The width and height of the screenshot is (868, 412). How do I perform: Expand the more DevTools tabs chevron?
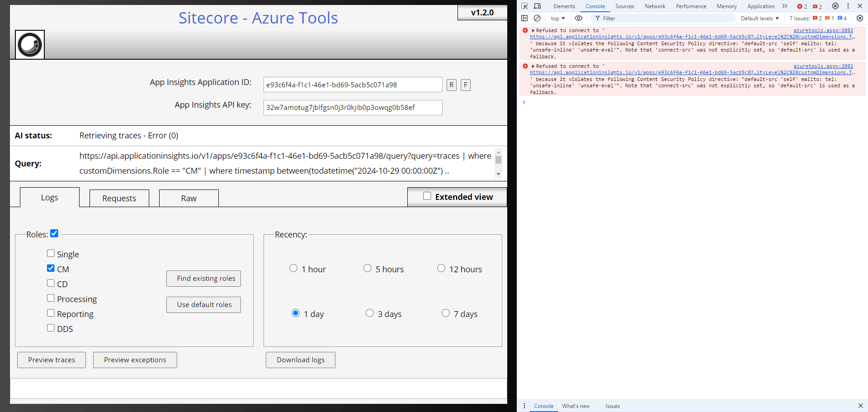[785, 6]
